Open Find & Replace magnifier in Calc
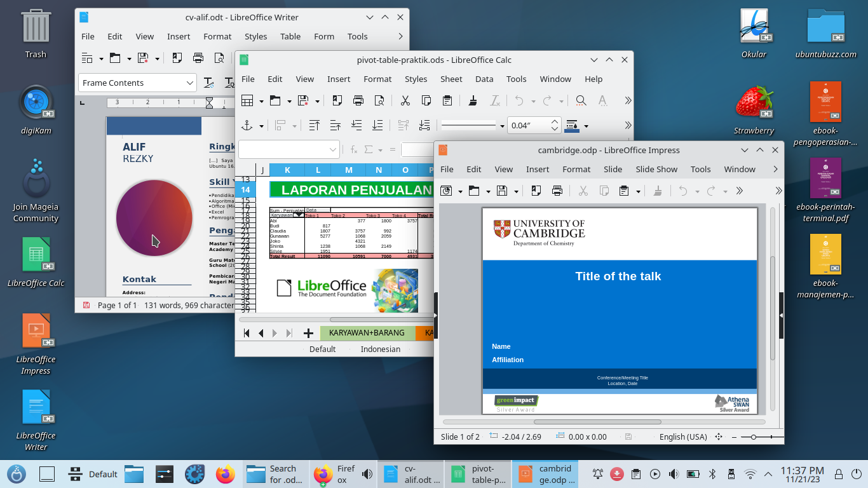This screenshot has height=488, width=868. point(581,100)
